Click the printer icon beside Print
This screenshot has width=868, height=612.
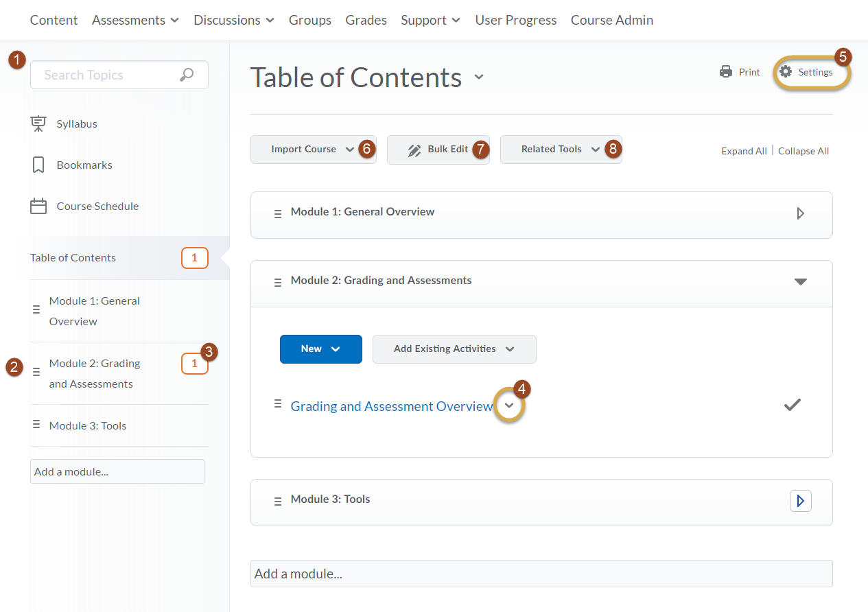726,72
